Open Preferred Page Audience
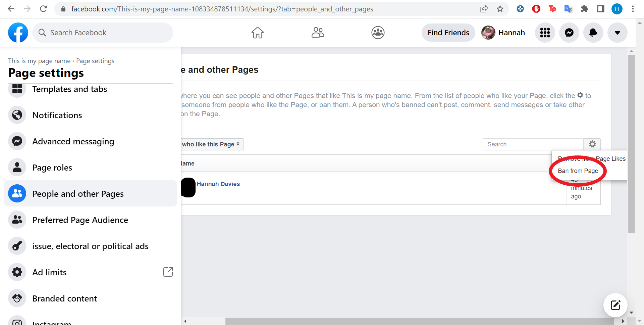644x325 pixels. pos(91,220)
